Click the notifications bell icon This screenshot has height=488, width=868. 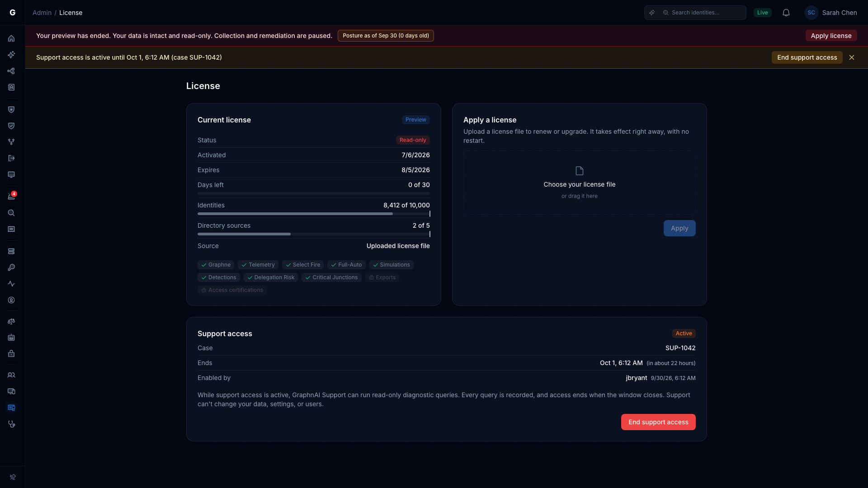(786, 13)
